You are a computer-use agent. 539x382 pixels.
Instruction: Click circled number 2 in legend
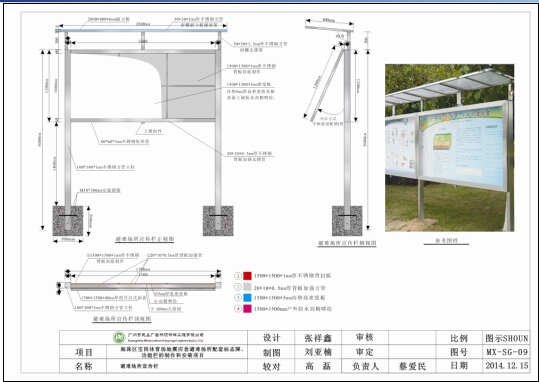coord(238,287)
